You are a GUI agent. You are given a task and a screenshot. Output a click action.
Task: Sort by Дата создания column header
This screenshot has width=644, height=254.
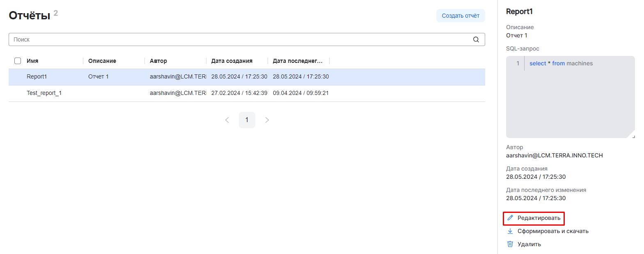pyautogui.click(x=231, y=61)
